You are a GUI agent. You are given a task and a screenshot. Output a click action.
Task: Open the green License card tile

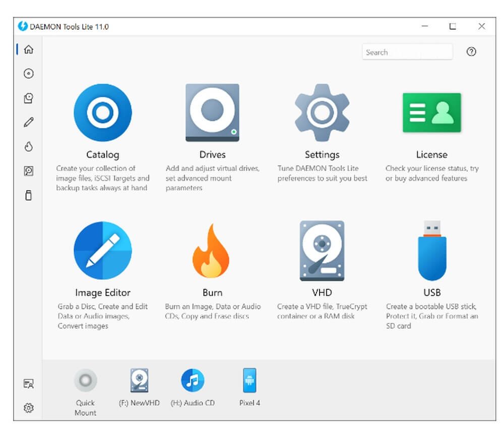point(432,112)
